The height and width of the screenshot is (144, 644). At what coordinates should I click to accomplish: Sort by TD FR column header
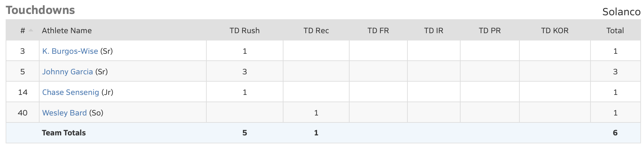[378, 31]
